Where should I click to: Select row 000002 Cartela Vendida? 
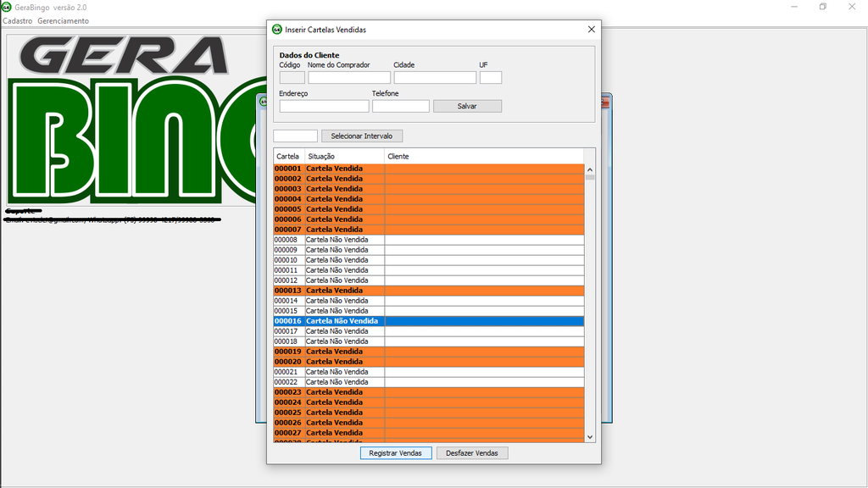(x=428, y=179)
